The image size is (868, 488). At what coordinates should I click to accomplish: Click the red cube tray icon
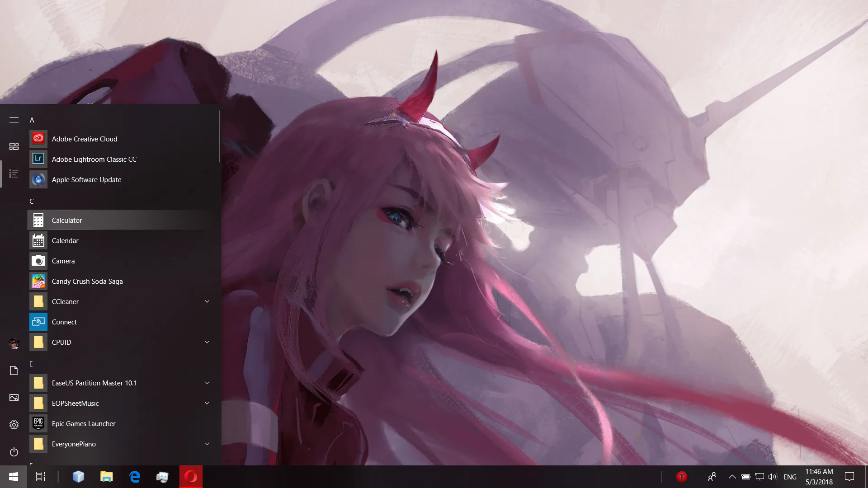(682, 477)
